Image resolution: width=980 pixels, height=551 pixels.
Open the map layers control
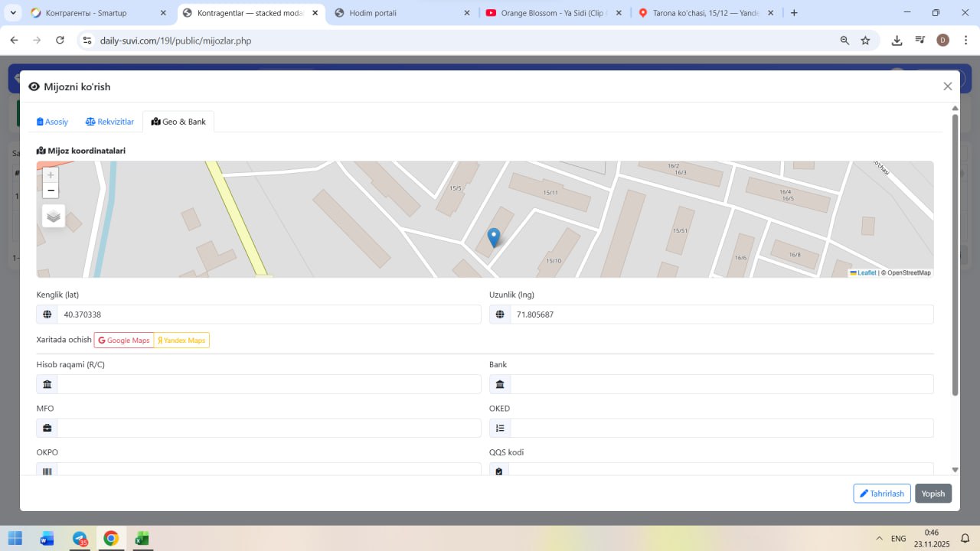click(54, 216)
